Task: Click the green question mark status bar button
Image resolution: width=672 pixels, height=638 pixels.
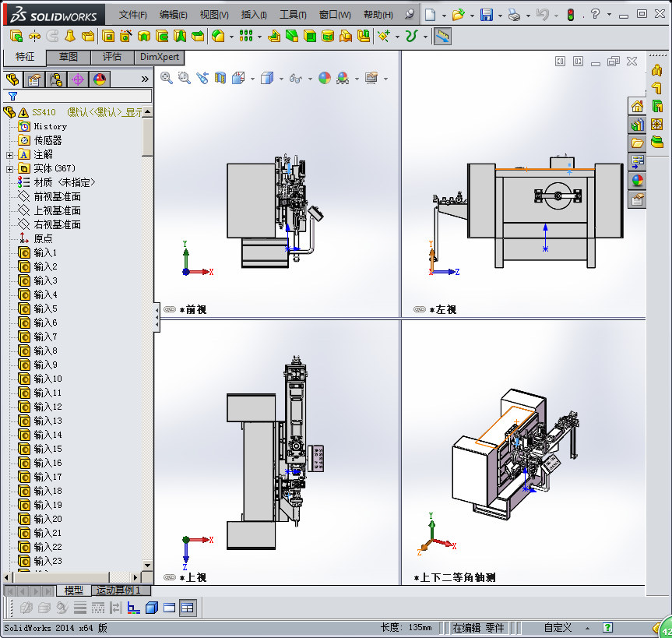Action: [x=607, y=628]
